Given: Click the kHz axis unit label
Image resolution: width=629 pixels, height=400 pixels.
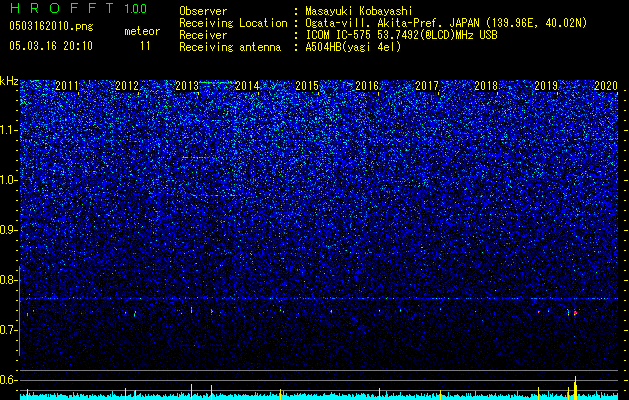Looking at the screenshot, I should (x=9, y=81).
